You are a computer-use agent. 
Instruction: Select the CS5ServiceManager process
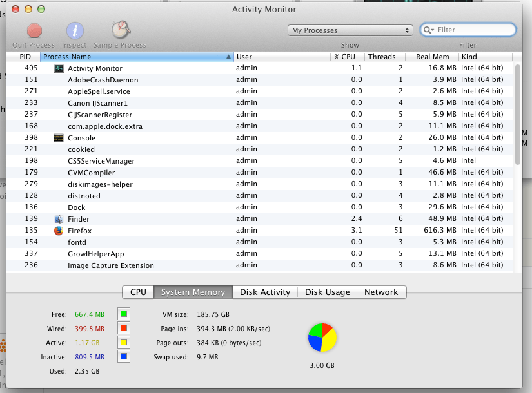click(x=259, y=160)
